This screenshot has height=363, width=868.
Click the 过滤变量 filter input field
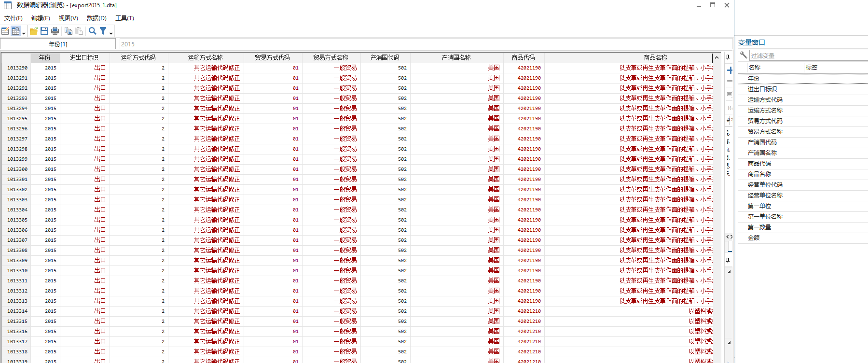(x=808, y=56)
